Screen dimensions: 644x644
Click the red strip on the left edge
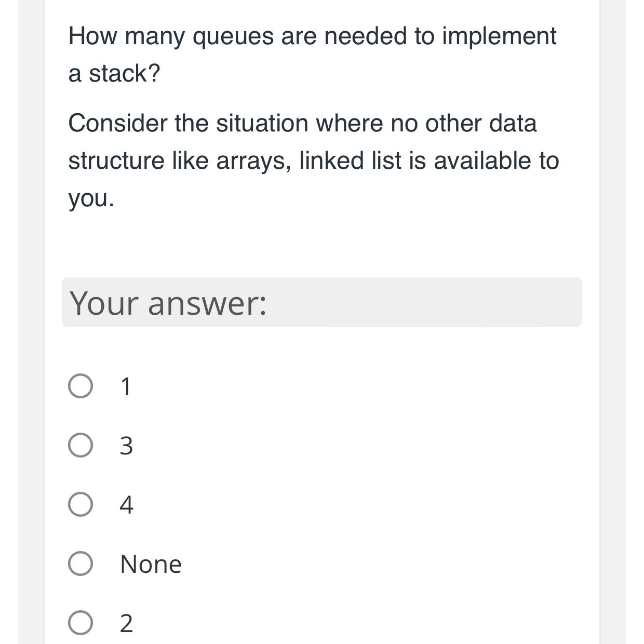click(8, 322)
